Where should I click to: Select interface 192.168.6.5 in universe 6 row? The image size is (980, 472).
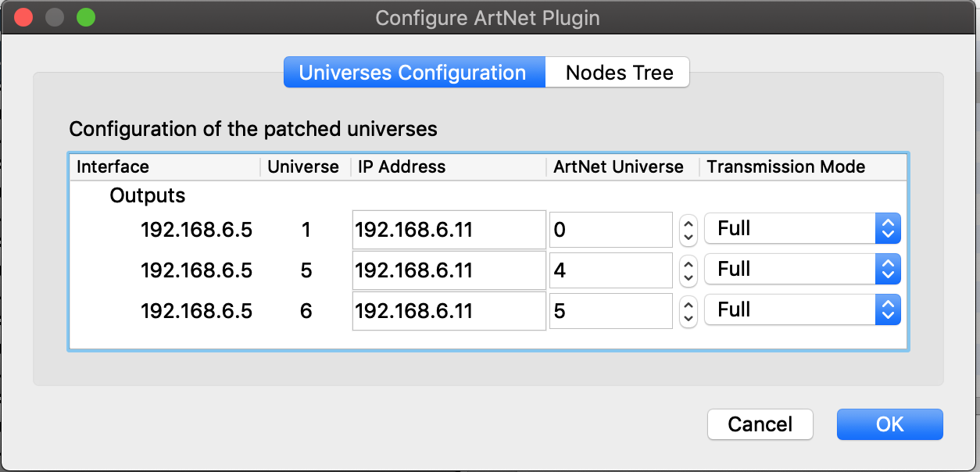[196, 311]
